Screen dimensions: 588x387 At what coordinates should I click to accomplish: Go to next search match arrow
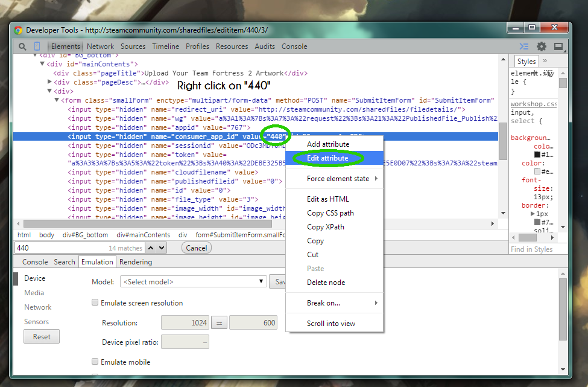click(x=162, y=248)
